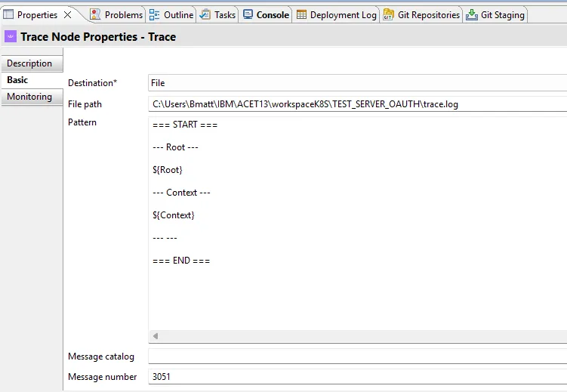The image size is (567, 392).
Task: Click the Git Staging download icon
Action: [472, 14]
